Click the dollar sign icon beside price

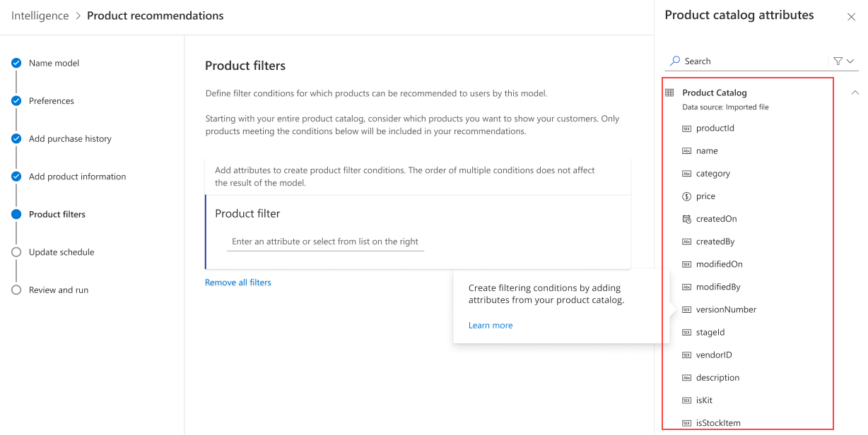point(686,196)
